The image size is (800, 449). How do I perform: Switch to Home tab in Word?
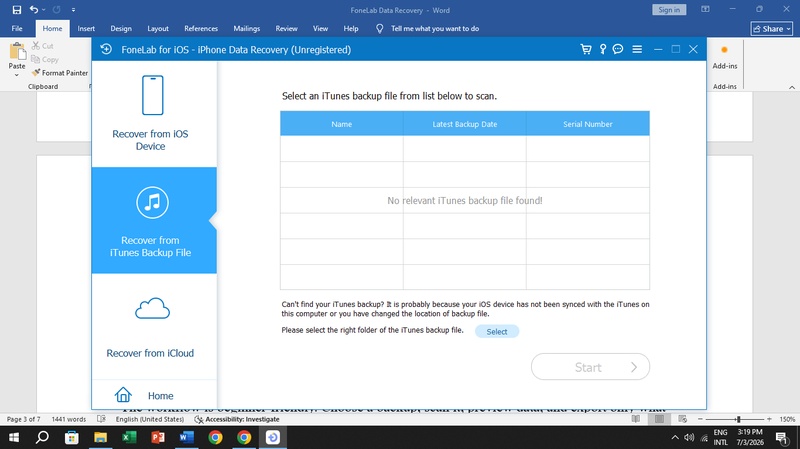pos(52,29)
